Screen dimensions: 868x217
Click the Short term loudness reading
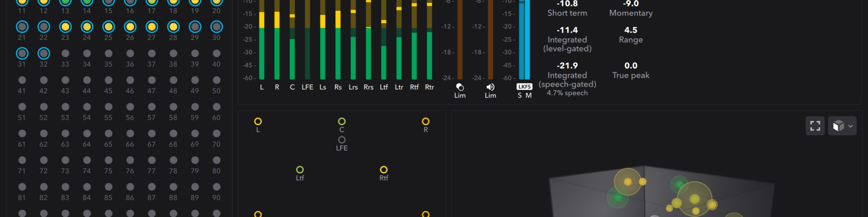pos(567,4)
